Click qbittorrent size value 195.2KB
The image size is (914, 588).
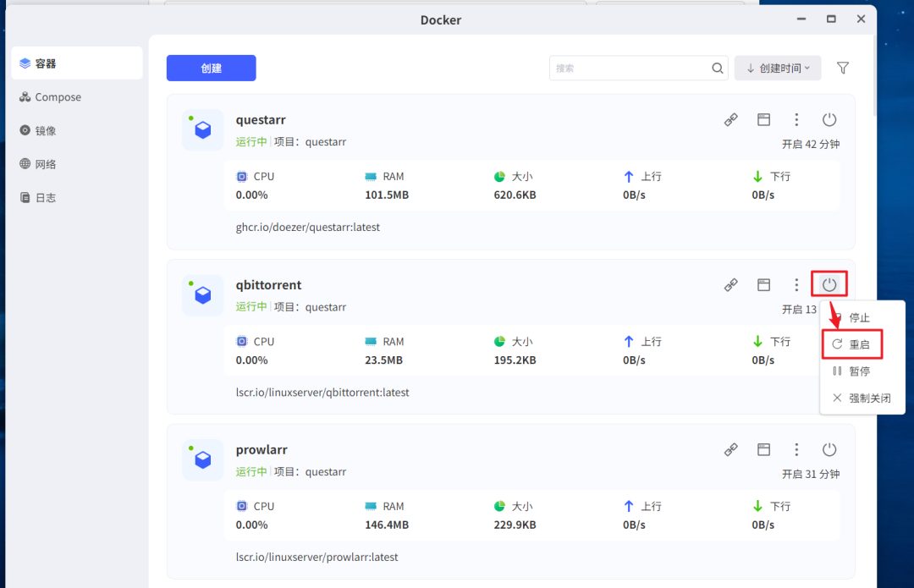515,360
